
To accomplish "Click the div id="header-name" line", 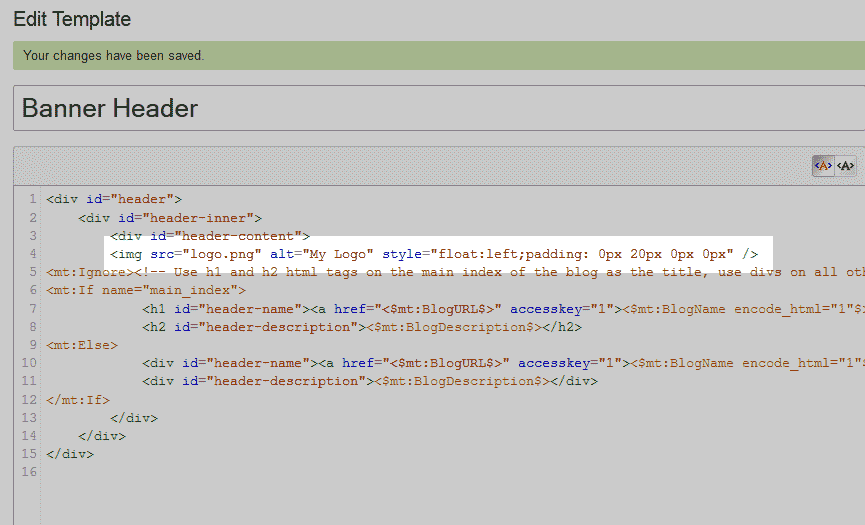I will (x=504, y=363).
